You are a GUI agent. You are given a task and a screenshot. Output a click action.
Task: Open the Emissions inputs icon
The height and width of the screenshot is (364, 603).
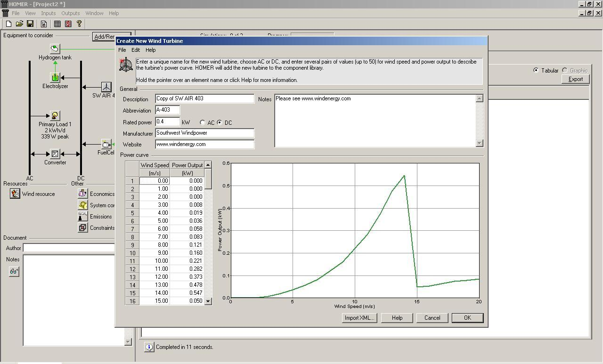[x=83, y=216]
